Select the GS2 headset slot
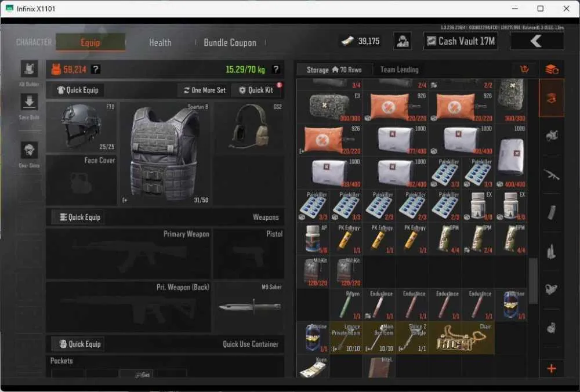580x392 pixels. click(249, 127)
